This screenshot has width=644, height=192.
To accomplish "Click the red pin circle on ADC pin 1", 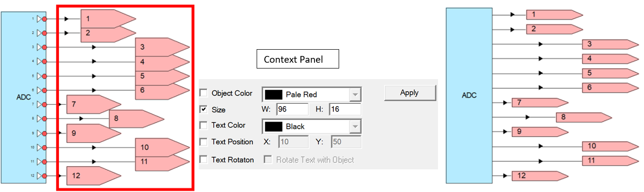I will [44, 19].
